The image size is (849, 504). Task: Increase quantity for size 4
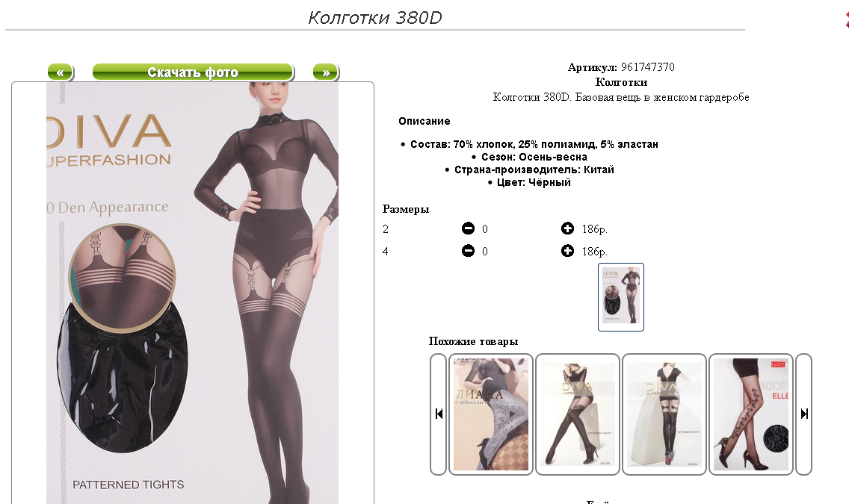point(567,250)
